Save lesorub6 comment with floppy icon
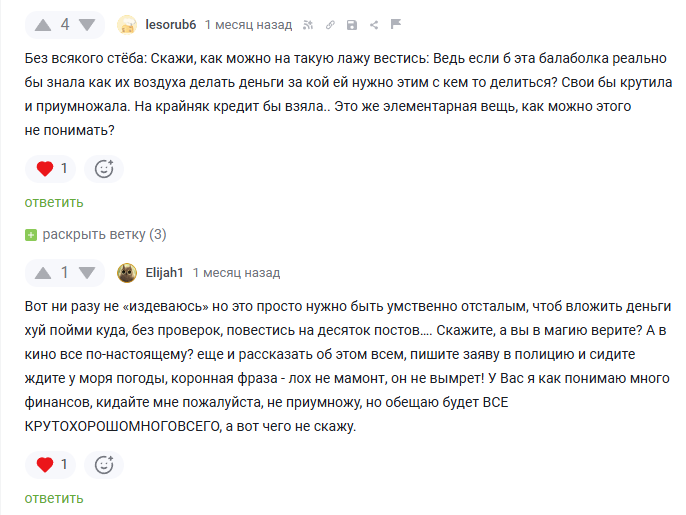 [351, 24]
